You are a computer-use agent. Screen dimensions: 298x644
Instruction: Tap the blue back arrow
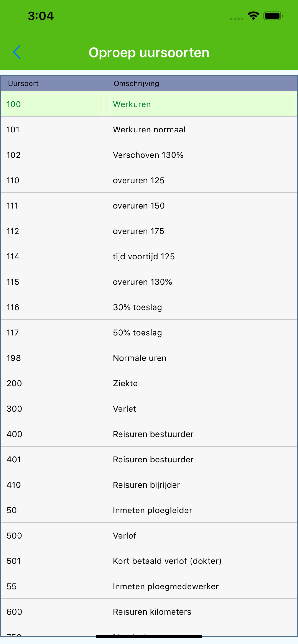(x=17, y=52)
